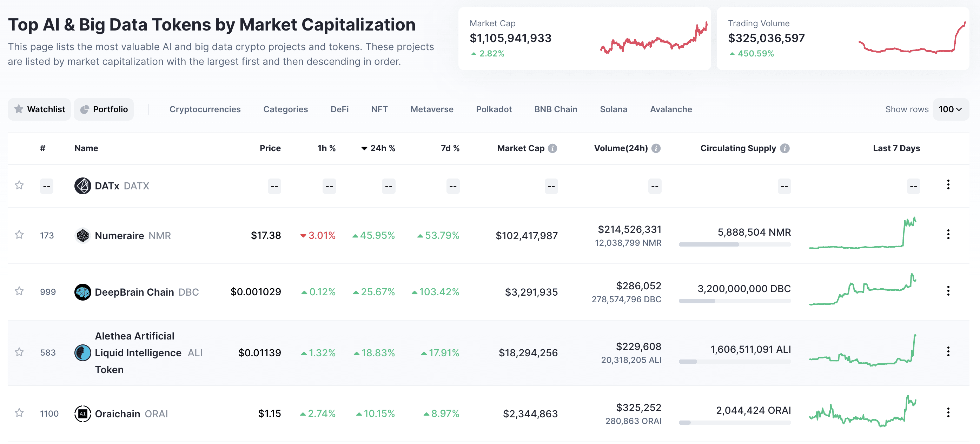Switch to Categories tab

pyautogui.click(x=286, y=109)
